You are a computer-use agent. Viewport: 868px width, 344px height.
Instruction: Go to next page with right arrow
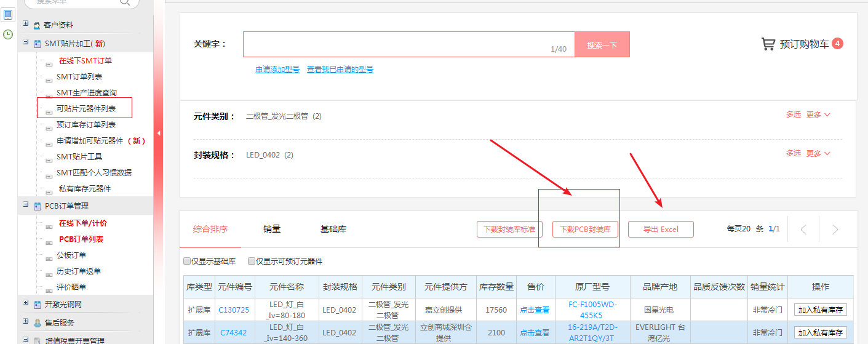click(x=835, y=230)
